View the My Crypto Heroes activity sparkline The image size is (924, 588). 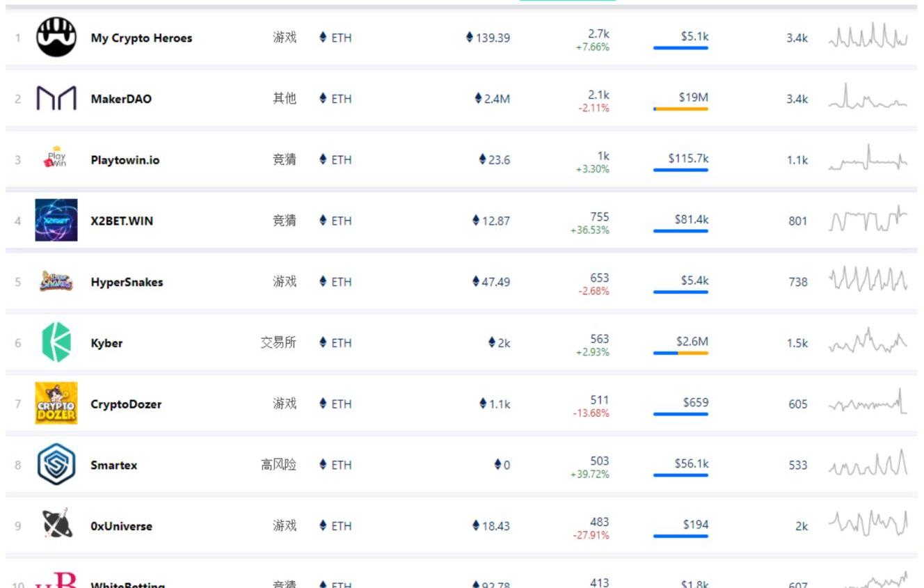click(x=868, y=37)
